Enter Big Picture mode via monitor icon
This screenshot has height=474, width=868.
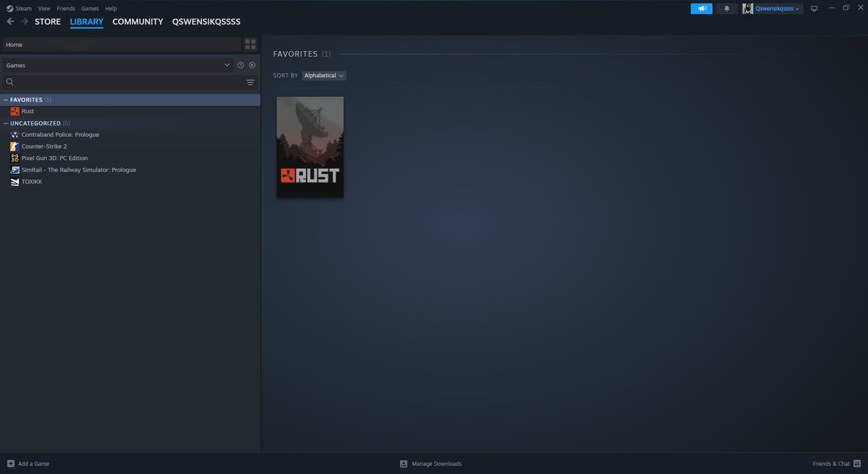[814, 9]
